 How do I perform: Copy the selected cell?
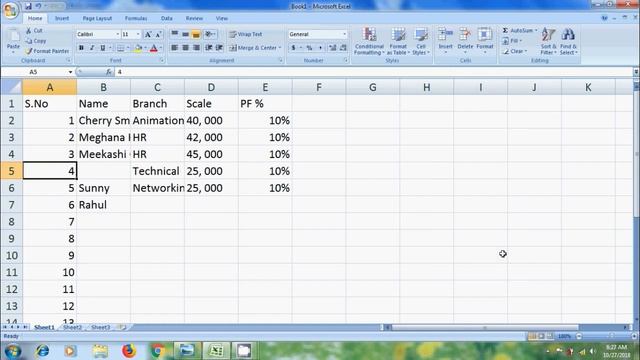(x=36, y=41)
